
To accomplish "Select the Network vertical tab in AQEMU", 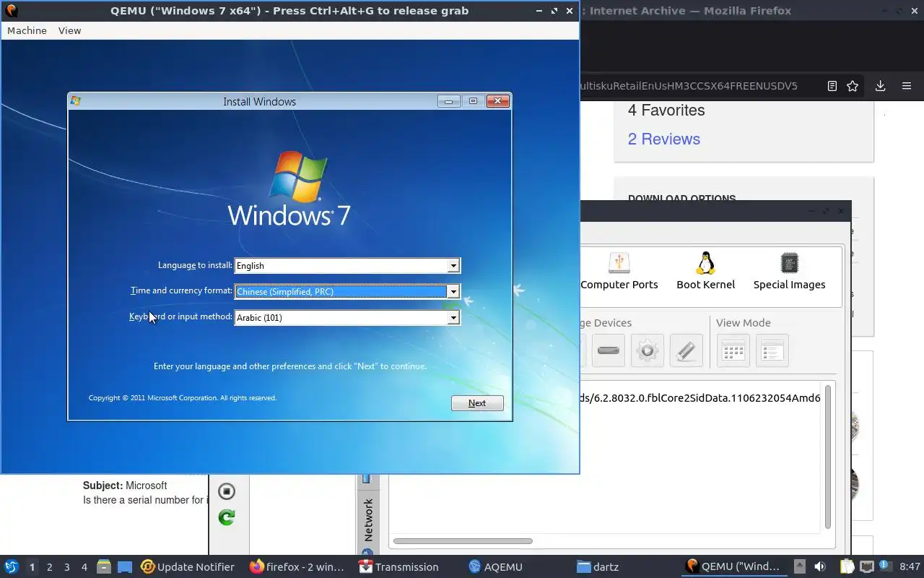I will tap(368, 519).
